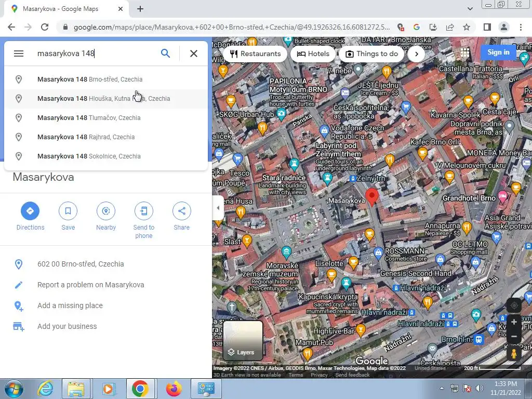The image size is (532, 399).
Task: Click the Moravské zemské muzeum marker
Action: point(286,251)
